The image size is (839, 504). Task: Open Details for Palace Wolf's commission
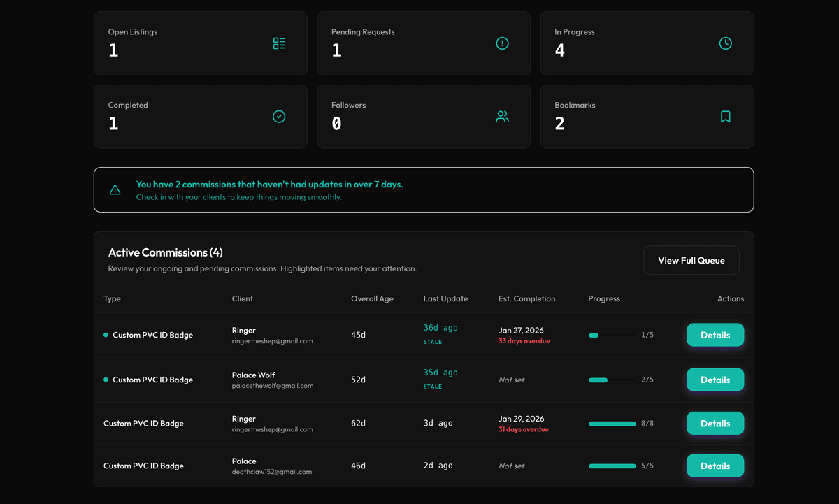(715, 380)
